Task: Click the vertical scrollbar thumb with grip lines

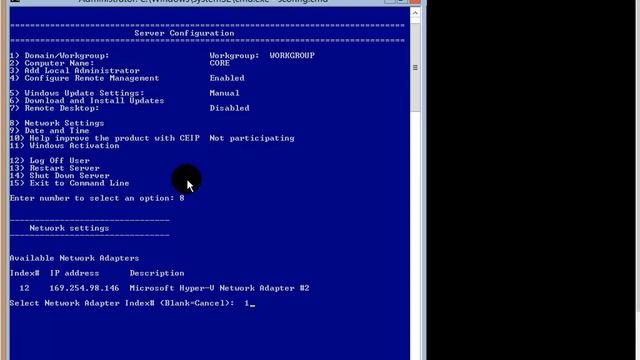Action: (x=415, y=67)
